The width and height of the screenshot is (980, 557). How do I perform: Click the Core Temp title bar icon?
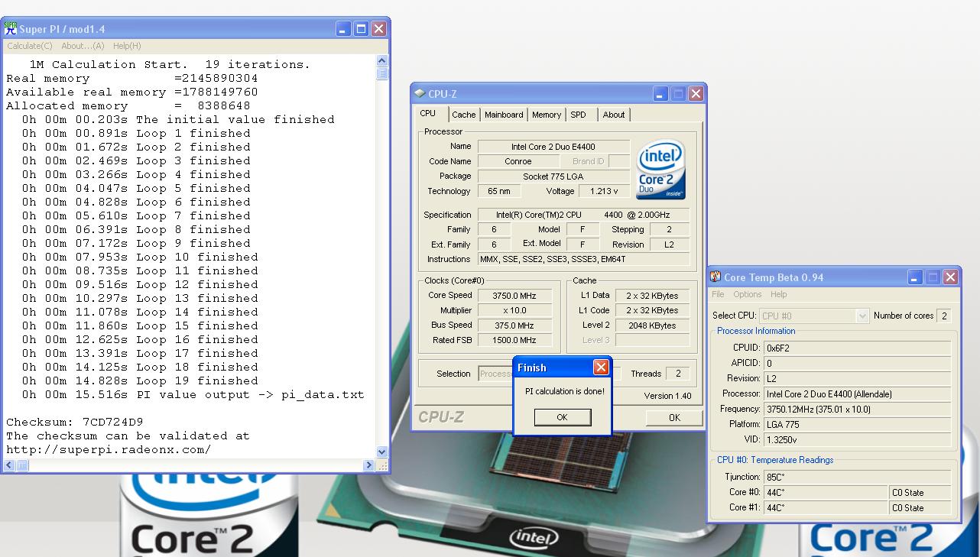(x=716, y=277)
